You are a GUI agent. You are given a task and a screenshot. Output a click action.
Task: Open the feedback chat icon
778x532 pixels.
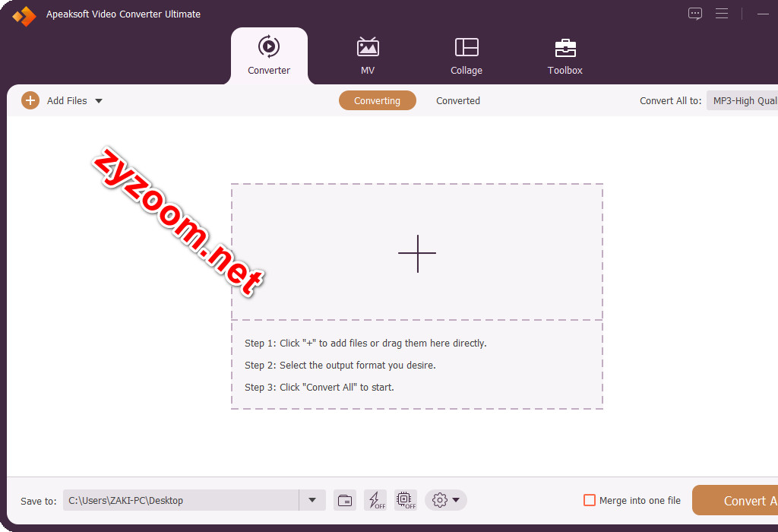695,14
